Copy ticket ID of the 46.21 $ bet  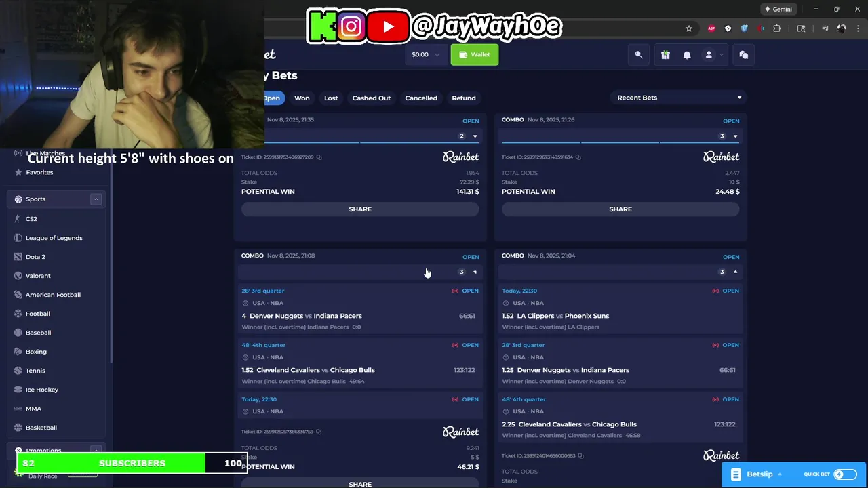319,432
